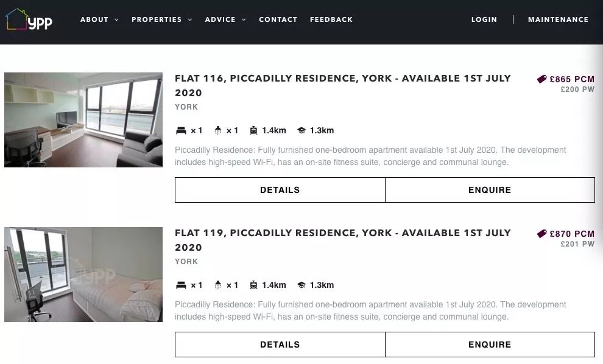This screenshot has height=364, width=603.
Task: Open the Login link
Action: click(484, 19)
